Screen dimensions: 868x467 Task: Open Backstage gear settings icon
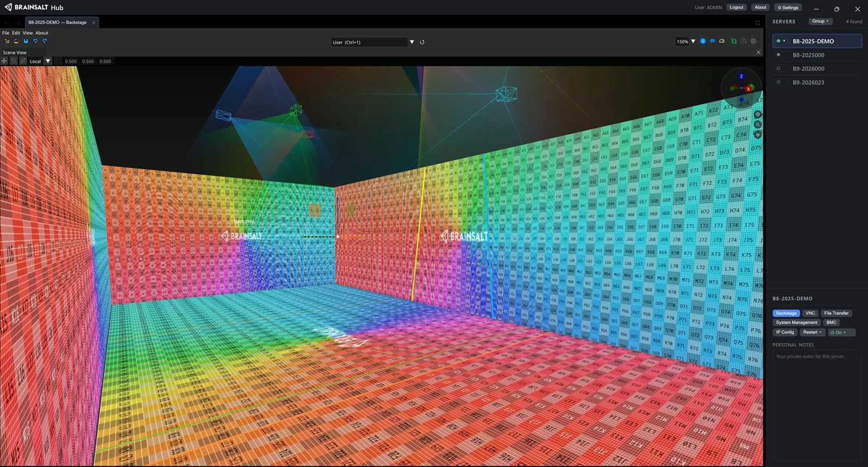(x=753, y=41)
